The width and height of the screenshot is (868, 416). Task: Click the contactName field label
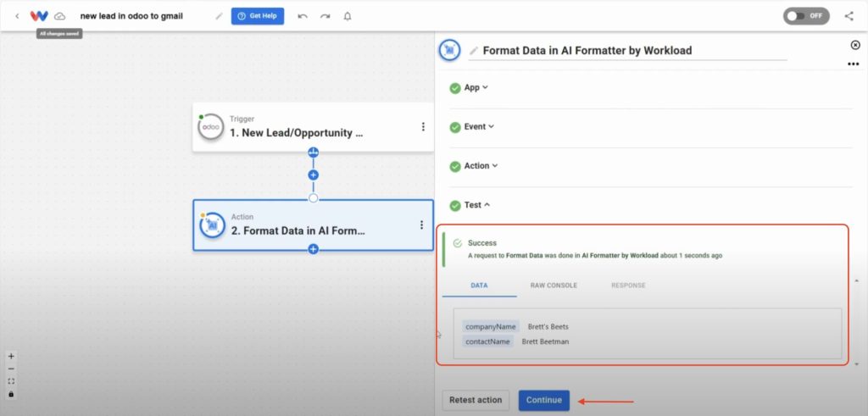[x=487, y=341]
